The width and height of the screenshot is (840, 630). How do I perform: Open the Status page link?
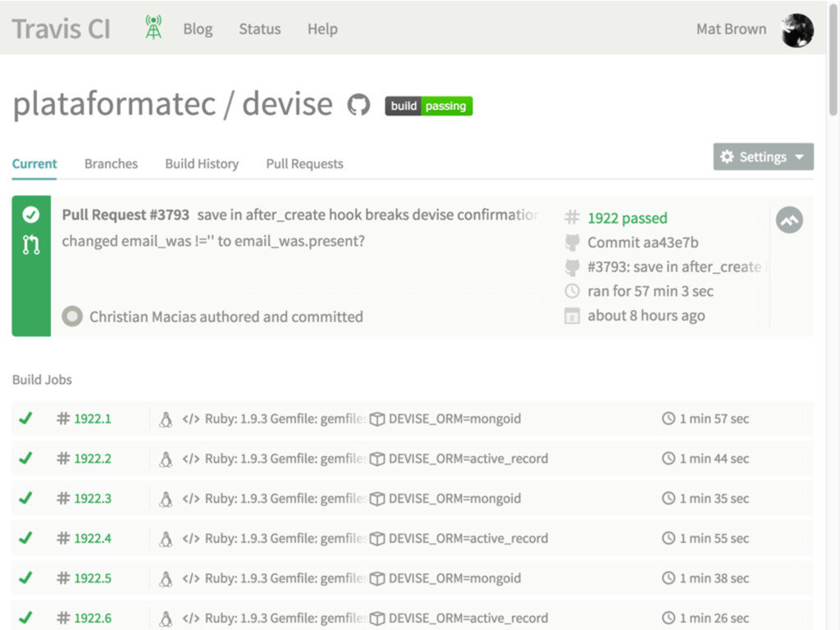coord(260,29)
